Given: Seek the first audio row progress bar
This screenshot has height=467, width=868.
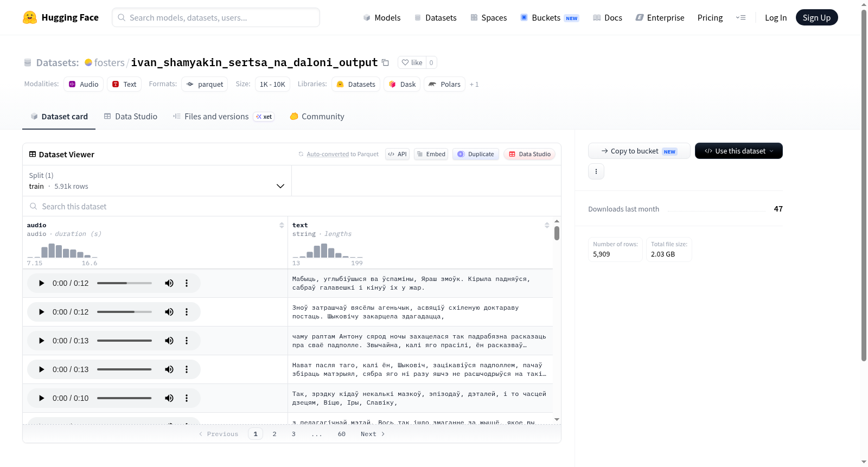Looking at the screenshot, I should [124, 283].
